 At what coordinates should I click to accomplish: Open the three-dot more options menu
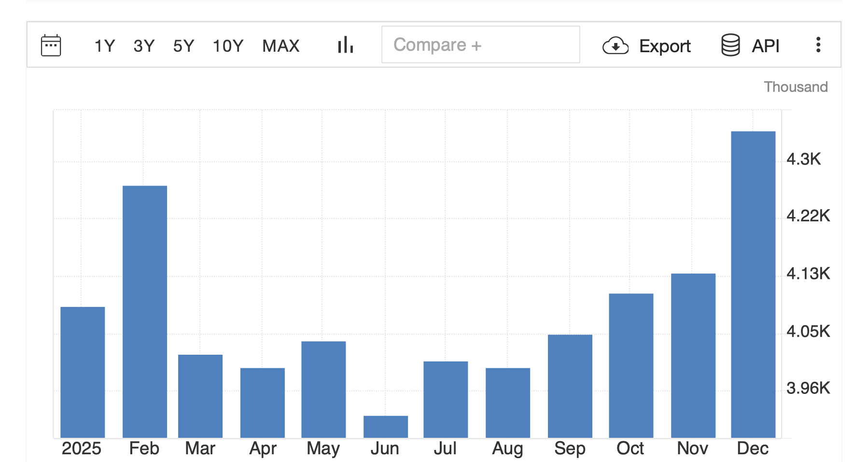pyautogui.click(x=818, y=45)
